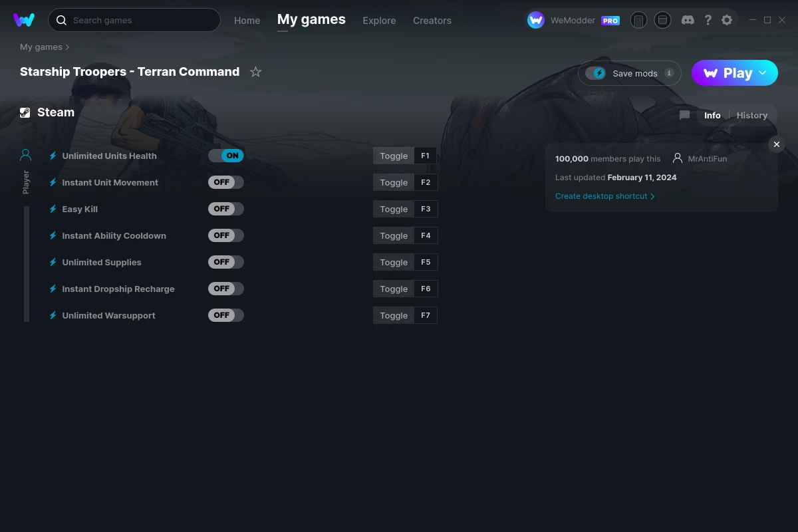Focus the Search games input field

coord(134,20)
